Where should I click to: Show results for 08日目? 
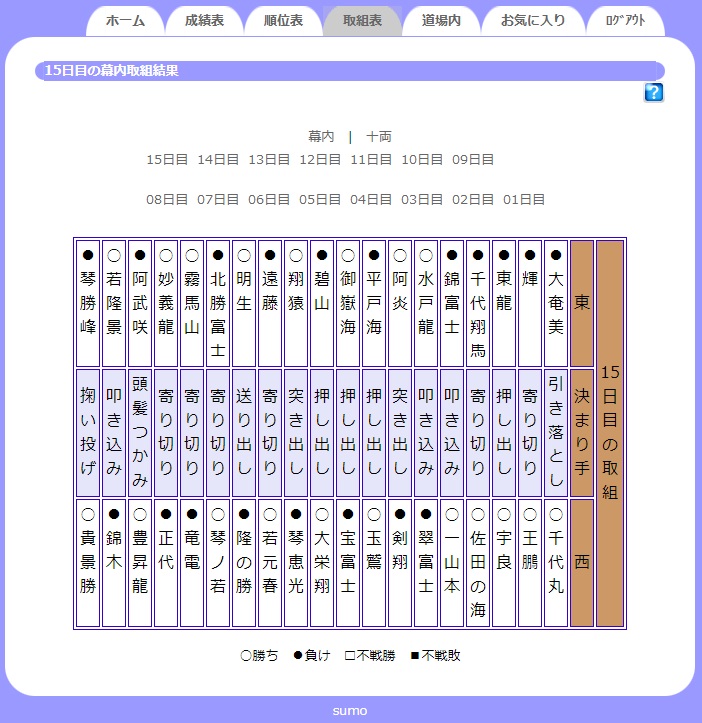click(x=167, y=200)
